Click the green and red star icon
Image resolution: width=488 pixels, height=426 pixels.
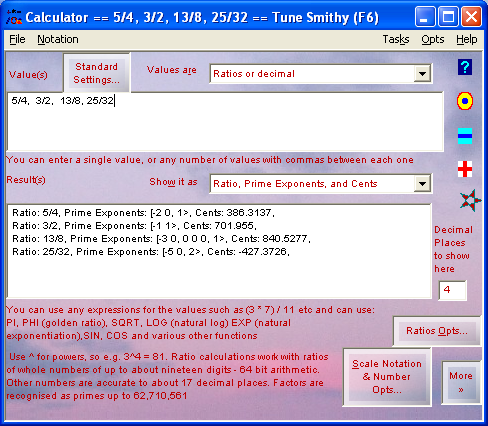[x=470, y=200]
